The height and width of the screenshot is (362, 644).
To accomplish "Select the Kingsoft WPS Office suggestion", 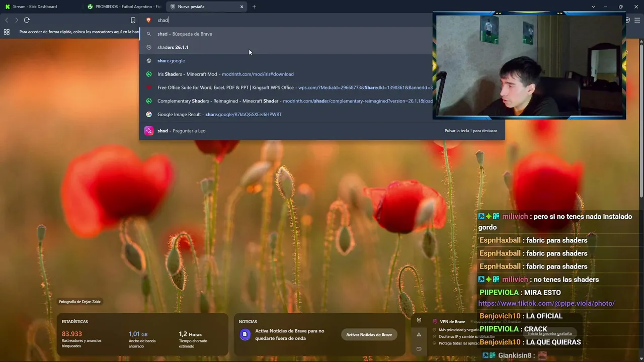I will tap(286, 87).
